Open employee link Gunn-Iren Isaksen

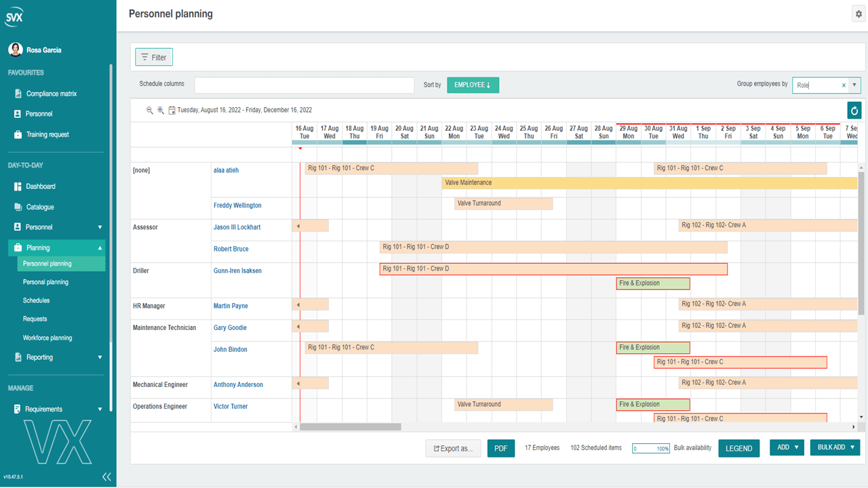point(237,270)
